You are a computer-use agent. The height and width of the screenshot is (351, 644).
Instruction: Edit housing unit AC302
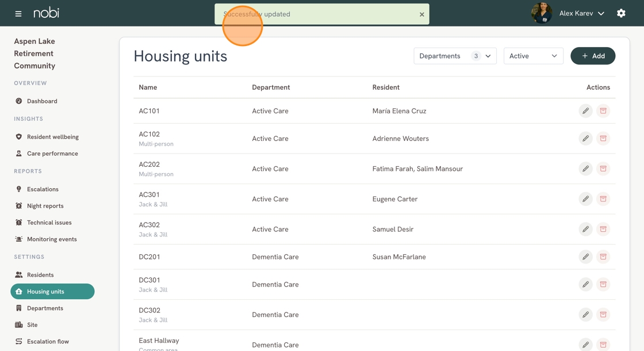click(585, 229)
